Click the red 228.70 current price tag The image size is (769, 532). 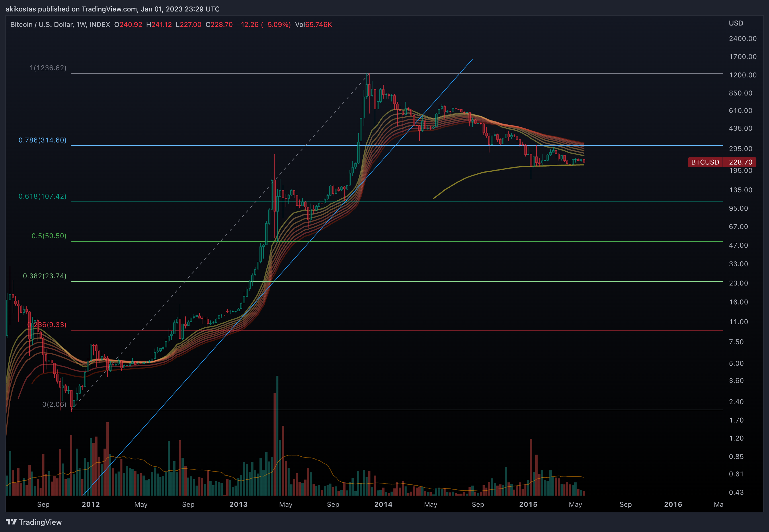(x=740, y=162)
